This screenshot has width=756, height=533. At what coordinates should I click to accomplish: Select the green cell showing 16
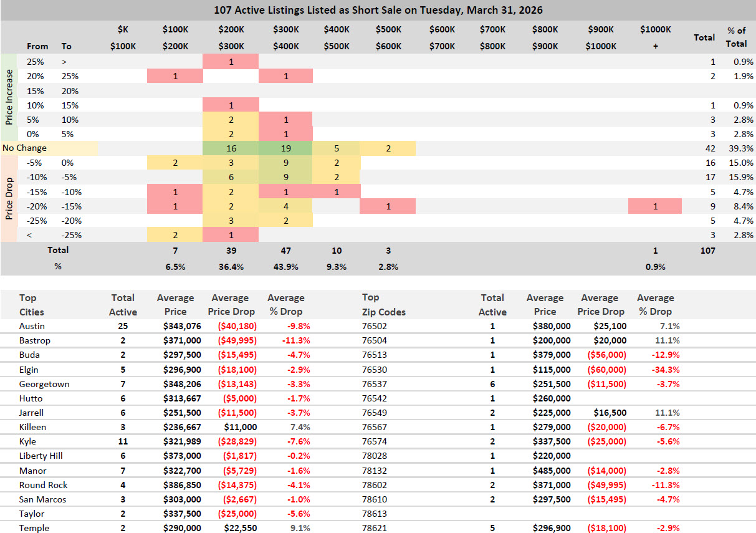point(230,148)
